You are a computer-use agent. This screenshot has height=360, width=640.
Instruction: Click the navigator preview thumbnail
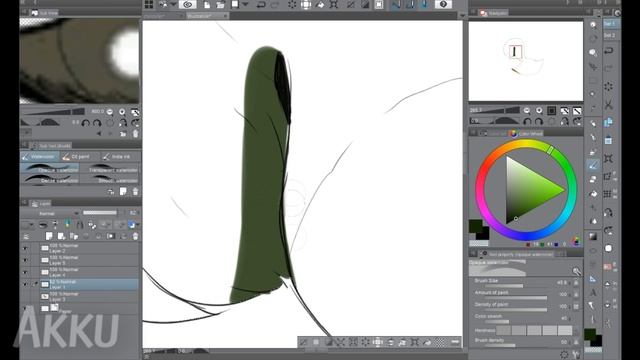526,60
